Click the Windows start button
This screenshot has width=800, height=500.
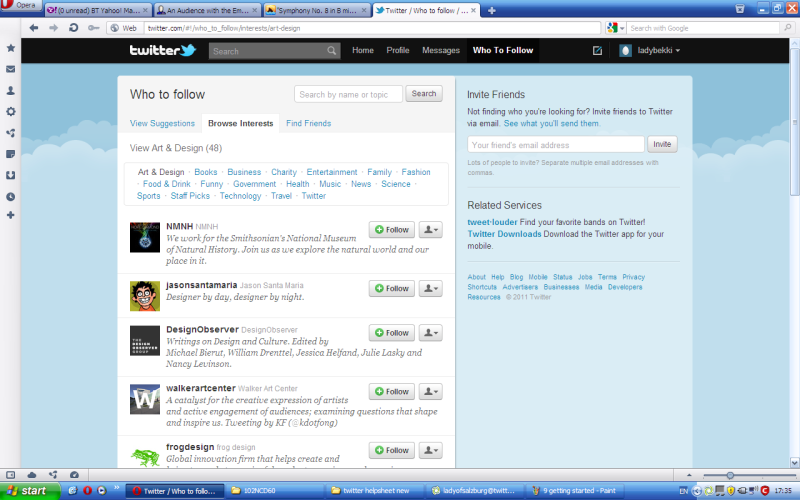click(x=30, y=491)
